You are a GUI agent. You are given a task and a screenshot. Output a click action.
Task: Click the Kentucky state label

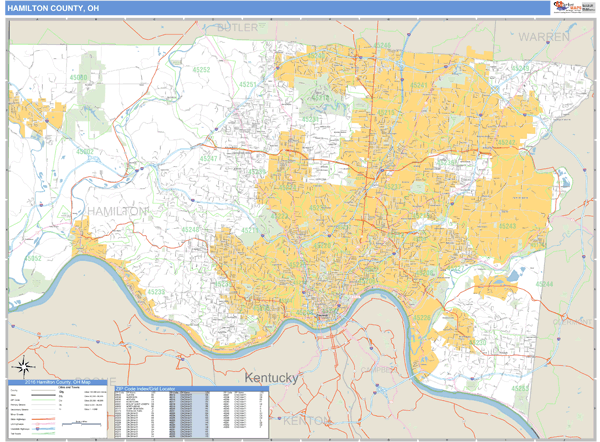pos(272,378)
